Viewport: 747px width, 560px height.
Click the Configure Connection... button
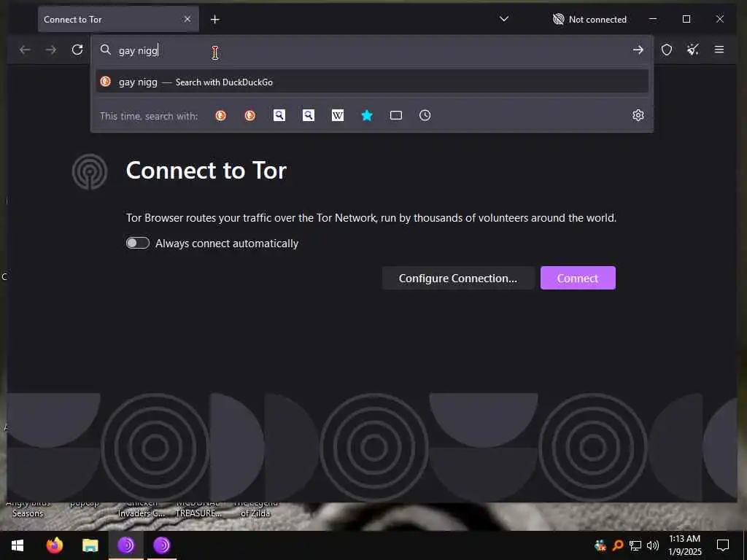(458, 278)
